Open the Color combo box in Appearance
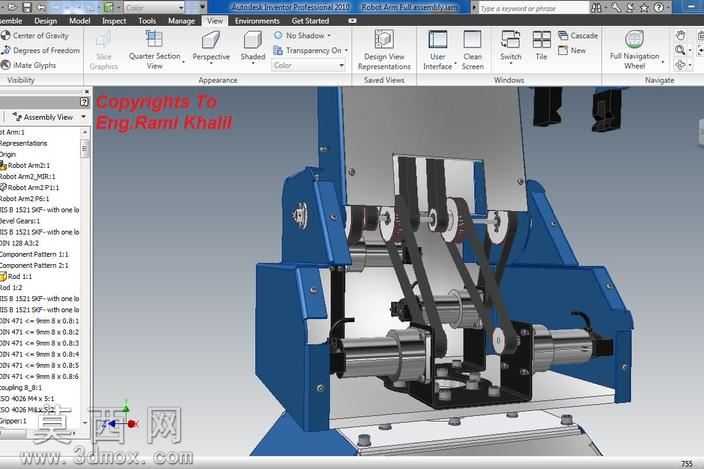 [x=308, y=66]
